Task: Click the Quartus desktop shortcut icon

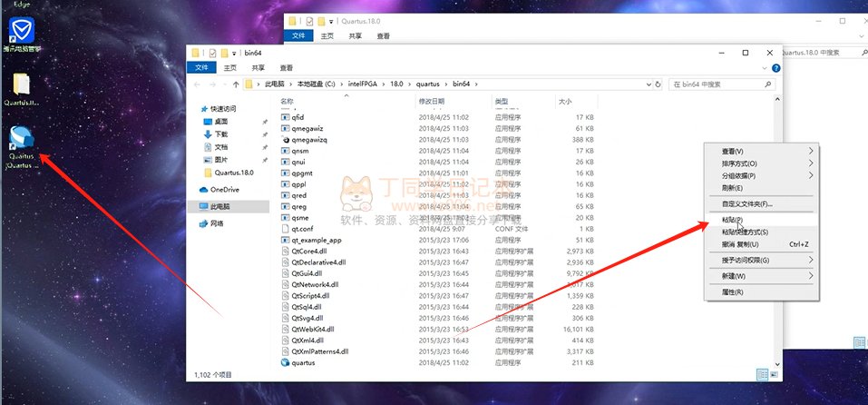Action: 22,142
